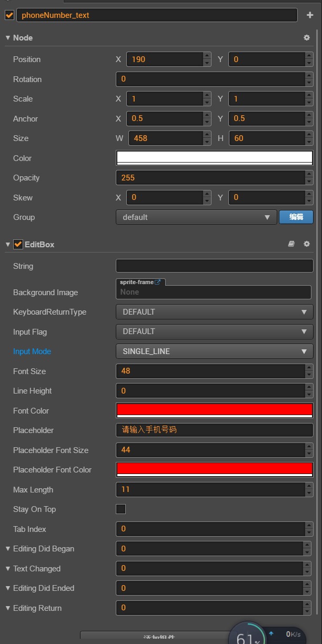Open the Group default dropdown
The height and width of the screenshot is (644, 322).
(x=196, y=217)
